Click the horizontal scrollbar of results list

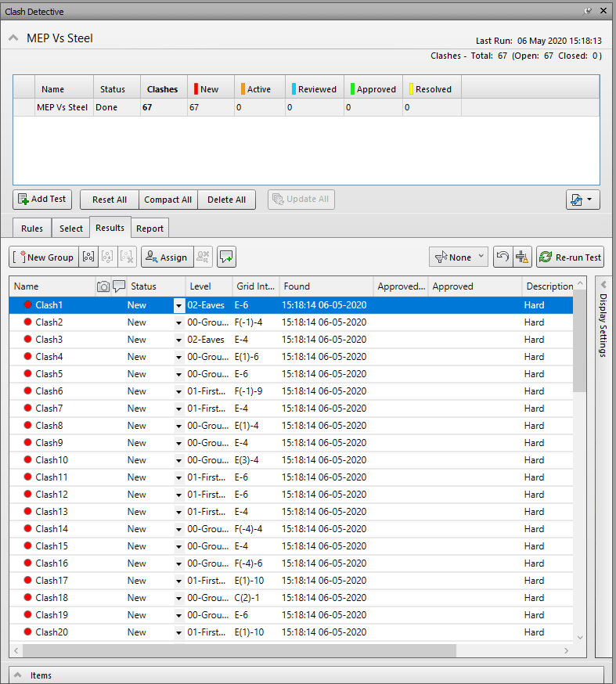[239, 651]
